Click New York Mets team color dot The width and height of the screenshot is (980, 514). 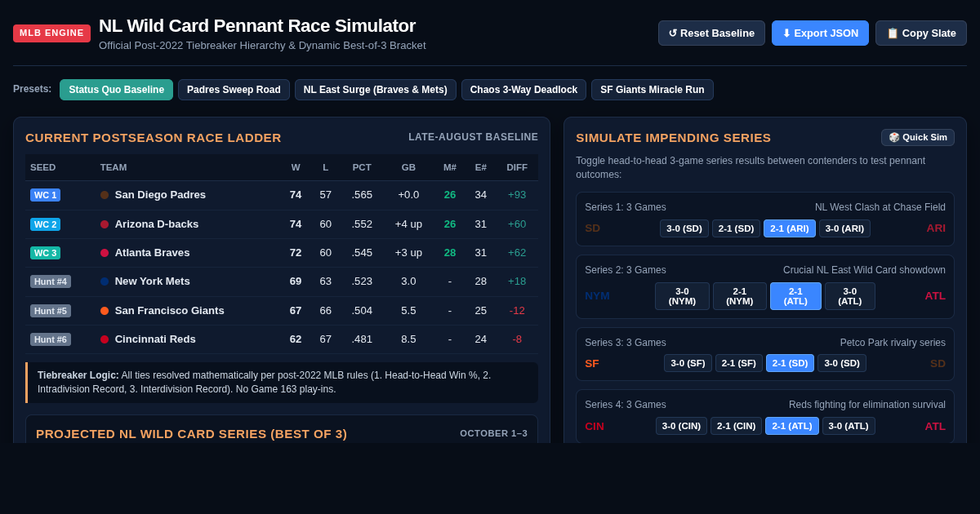[105, 281]
